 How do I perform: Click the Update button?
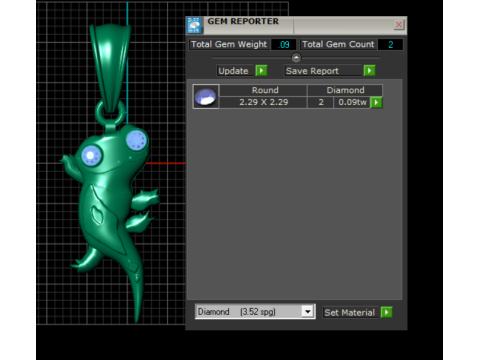click(x=235, y=71)
